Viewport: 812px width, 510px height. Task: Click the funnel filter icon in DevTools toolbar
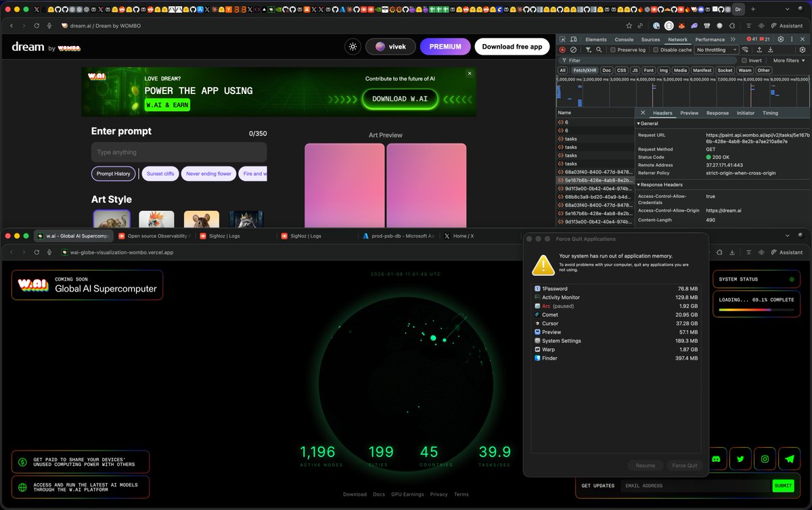(x=588, y=50)
